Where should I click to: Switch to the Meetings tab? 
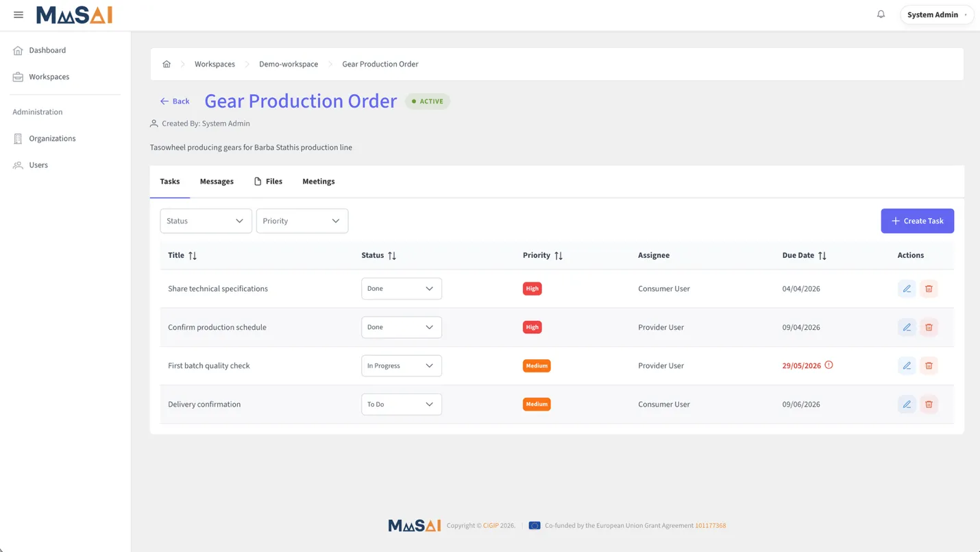click(319, 182)
